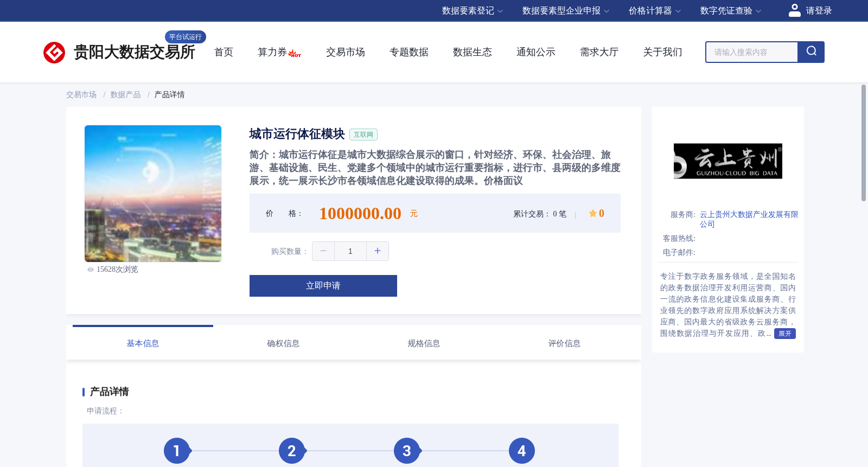The height and width of the screenshot is (467, 868).
Task: Open 通知公示 navigation item
Action: pos(536,52)
